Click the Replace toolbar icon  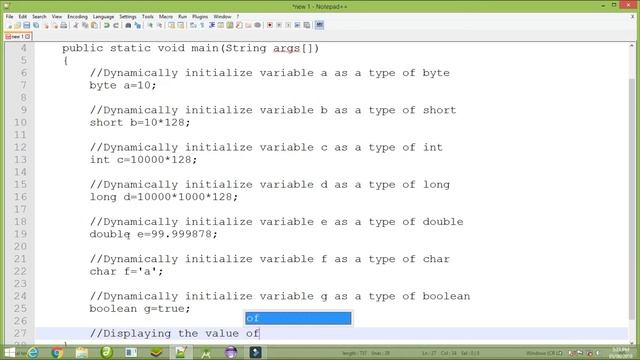tap(138, 25)
